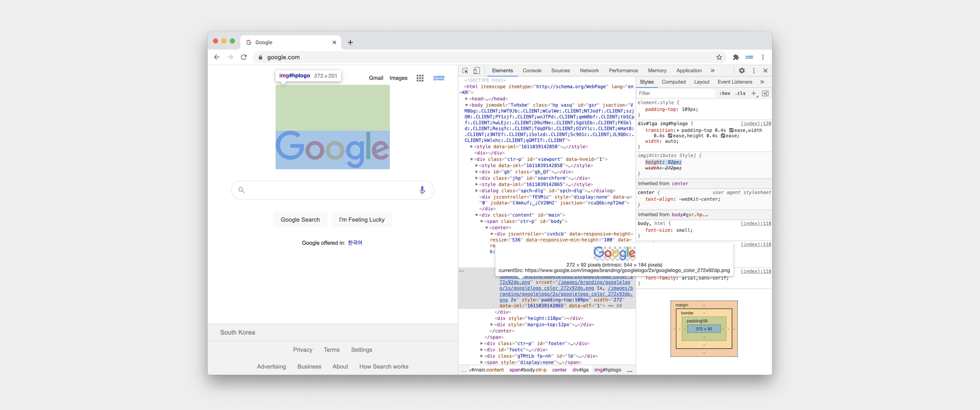Bookmark this page with the star icon
This screenshot has width=980, height=410.
[x=719, y=57]
